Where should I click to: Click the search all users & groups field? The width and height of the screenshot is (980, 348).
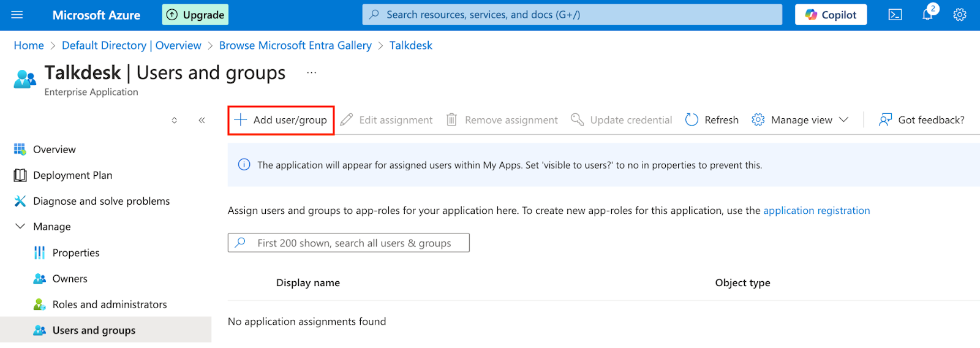tap(349, 243)
